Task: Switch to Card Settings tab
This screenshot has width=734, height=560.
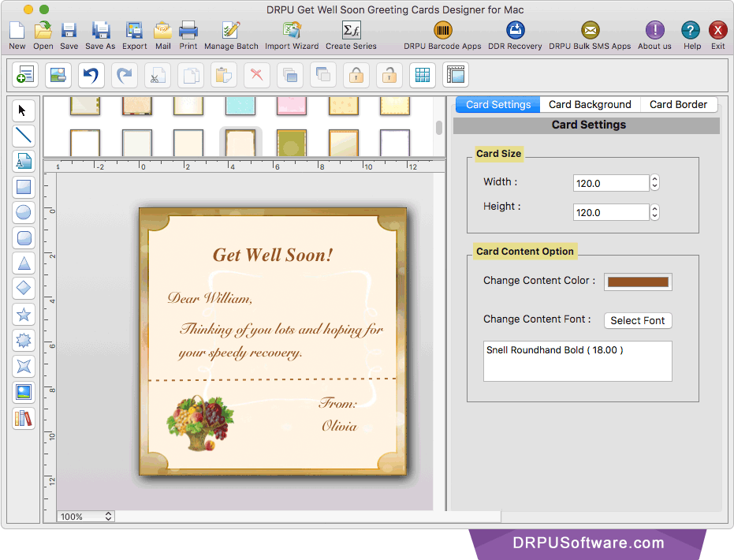Action: click(x=498, y=104)
